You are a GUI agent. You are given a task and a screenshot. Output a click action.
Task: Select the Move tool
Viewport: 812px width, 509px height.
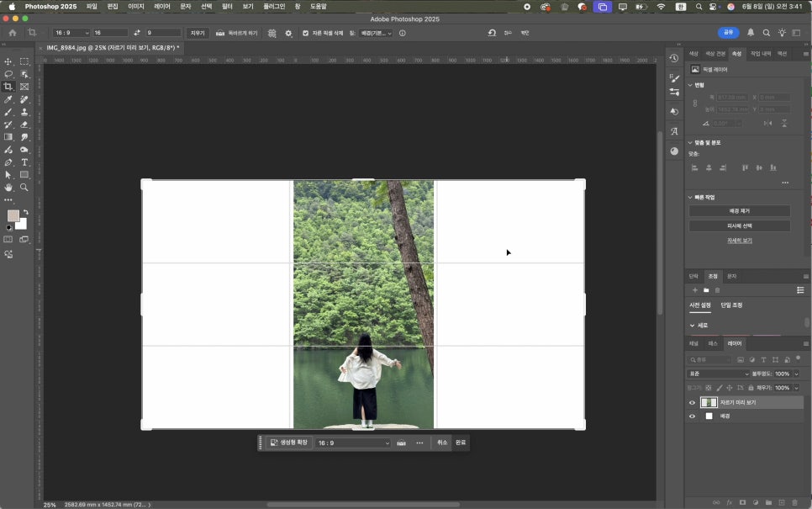click(8, 61)
